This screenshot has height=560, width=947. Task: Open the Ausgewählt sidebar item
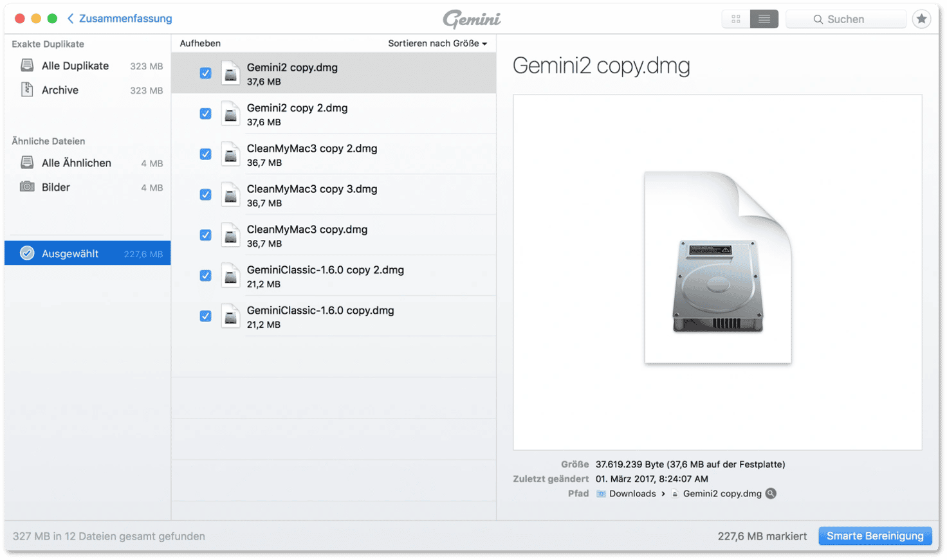(x=87, y=253)
